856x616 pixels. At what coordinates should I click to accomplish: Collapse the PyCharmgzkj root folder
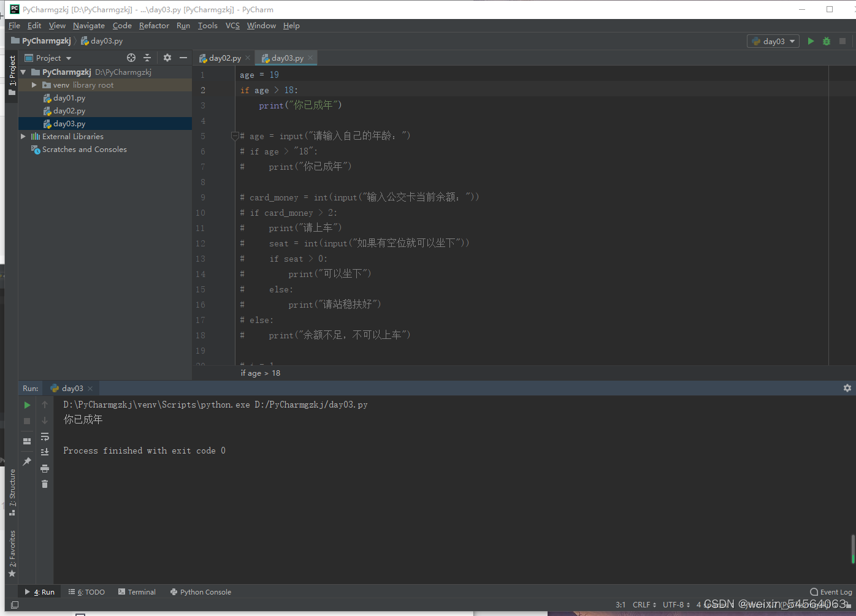click(23, 72)
